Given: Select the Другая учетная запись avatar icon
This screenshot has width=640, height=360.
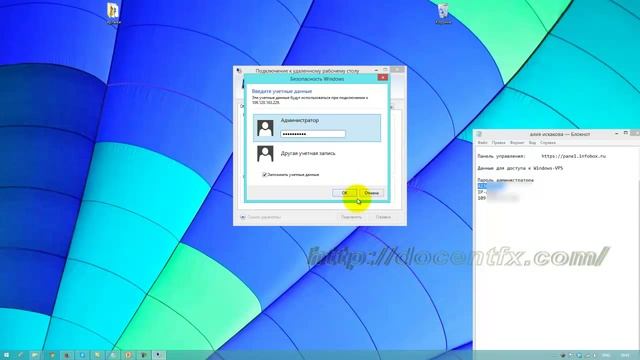Looking at the screenshot, I should pos(265,153).
